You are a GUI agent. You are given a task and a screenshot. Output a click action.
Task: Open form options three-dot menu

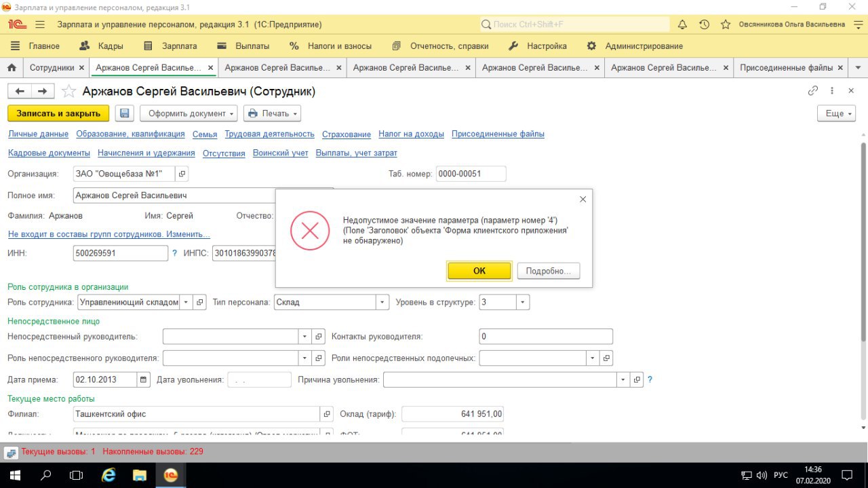coord(833,90)
